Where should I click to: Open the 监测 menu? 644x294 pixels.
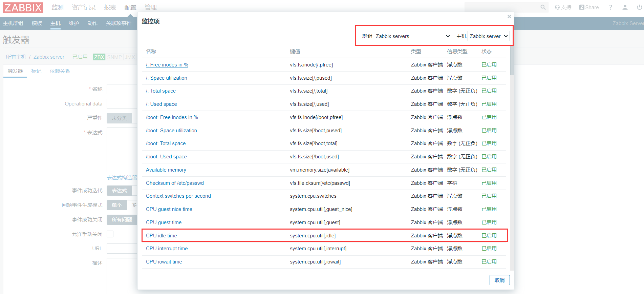point(58,7)
